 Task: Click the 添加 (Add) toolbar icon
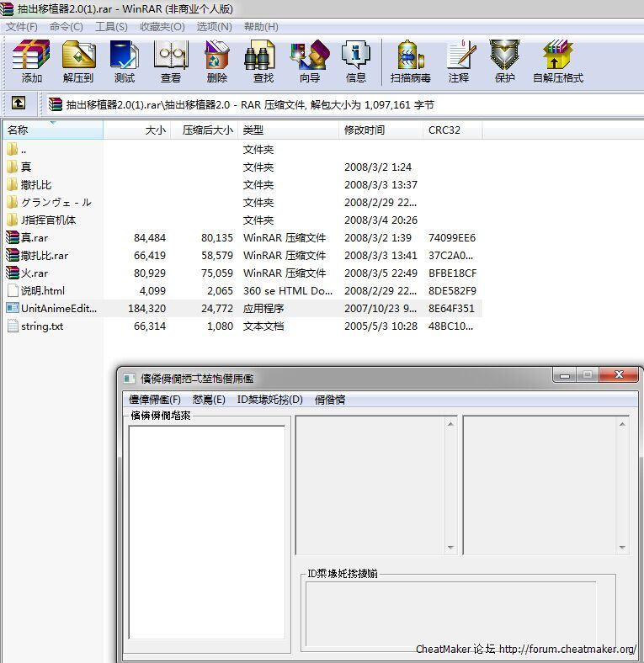[31, 61]
